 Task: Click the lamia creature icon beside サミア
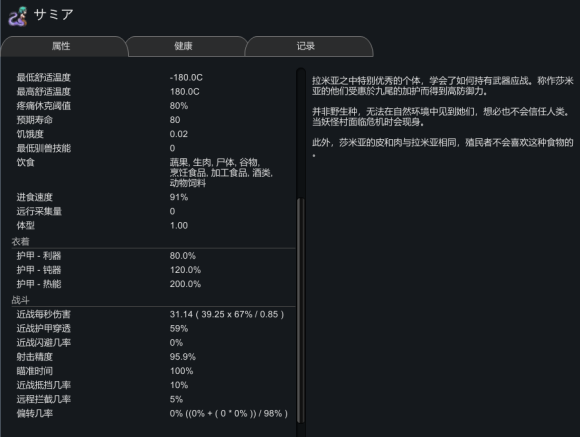[x=18, y=16]
